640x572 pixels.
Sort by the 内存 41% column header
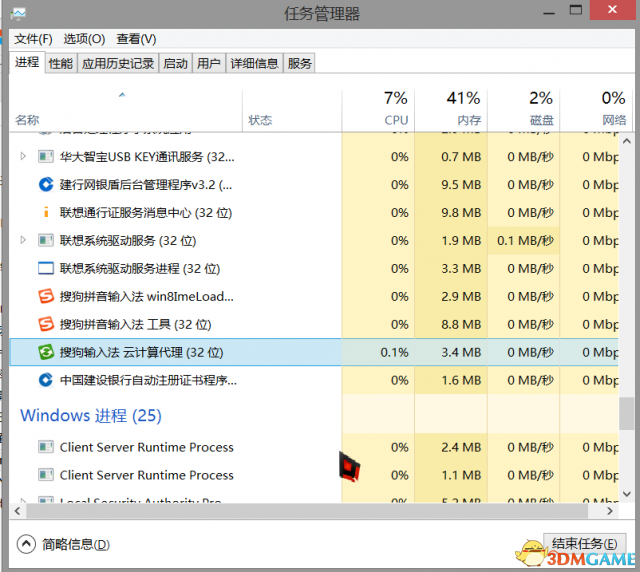(x=451, y=109)
